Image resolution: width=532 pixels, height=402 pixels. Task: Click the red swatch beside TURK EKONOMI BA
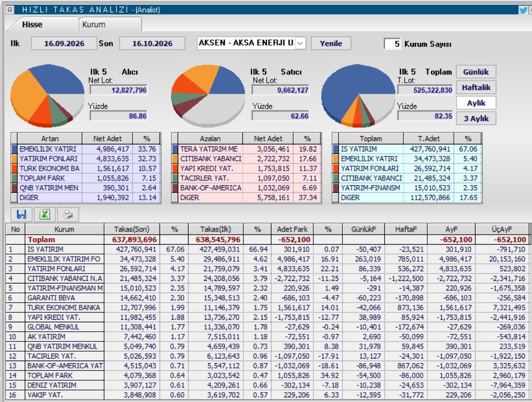(15, 169)
